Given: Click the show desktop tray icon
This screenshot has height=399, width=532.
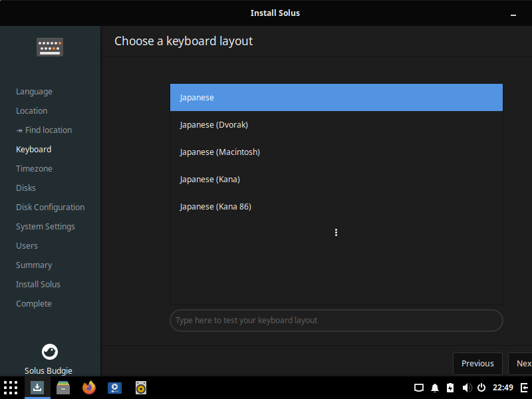Looking at the screenshot, I should tap(419, 388).
